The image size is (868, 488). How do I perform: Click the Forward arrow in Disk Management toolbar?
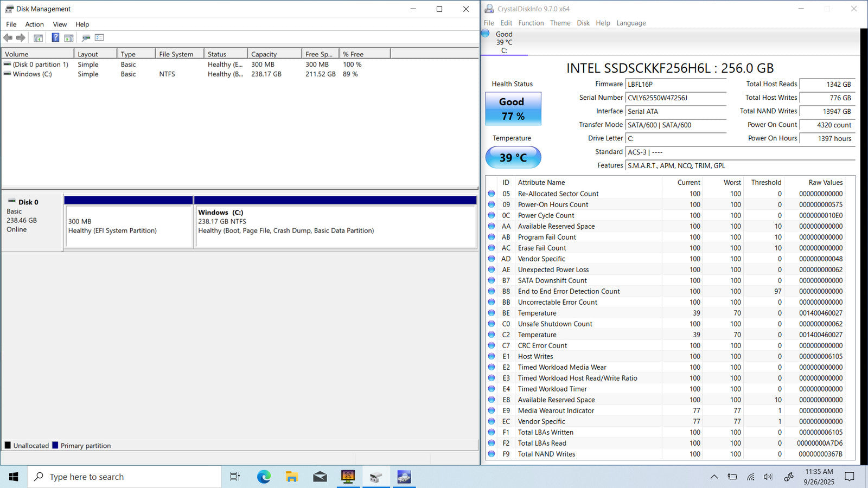tap(21, 38)
